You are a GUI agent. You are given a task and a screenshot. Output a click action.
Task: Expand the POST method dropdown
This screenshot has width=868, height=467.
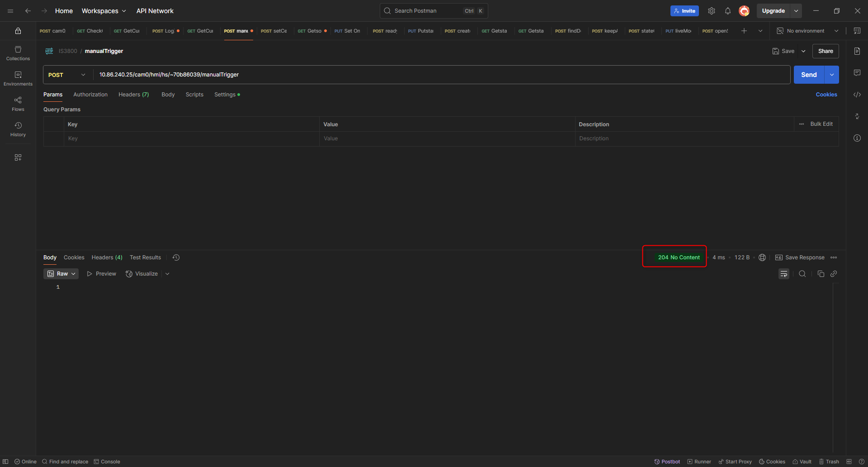83,75
